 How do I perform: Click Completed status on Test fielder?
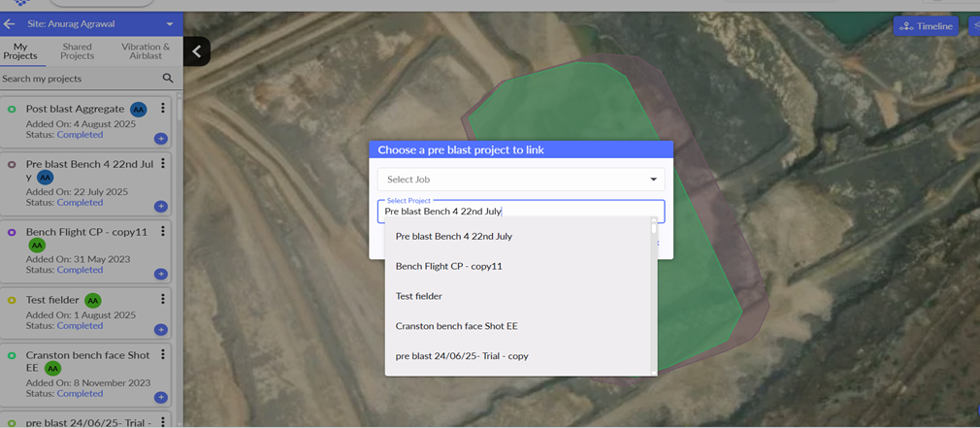coord(80,325)
